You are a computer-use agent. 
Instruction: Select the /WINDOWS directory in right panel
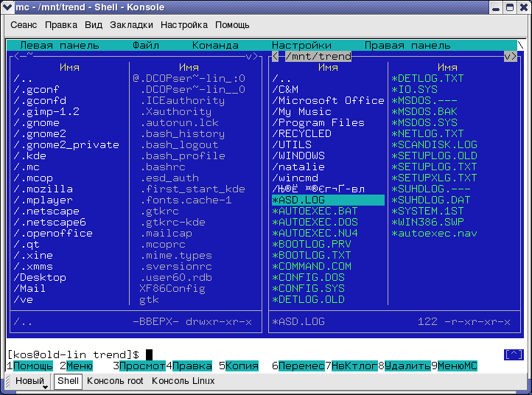pos(298,155)
